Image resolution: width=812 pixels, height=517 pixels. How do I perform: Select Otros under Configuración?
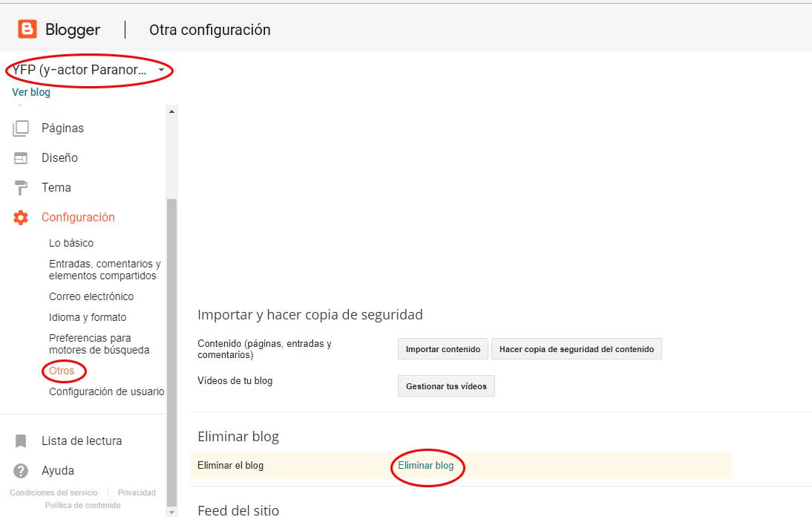coord(62,371)
